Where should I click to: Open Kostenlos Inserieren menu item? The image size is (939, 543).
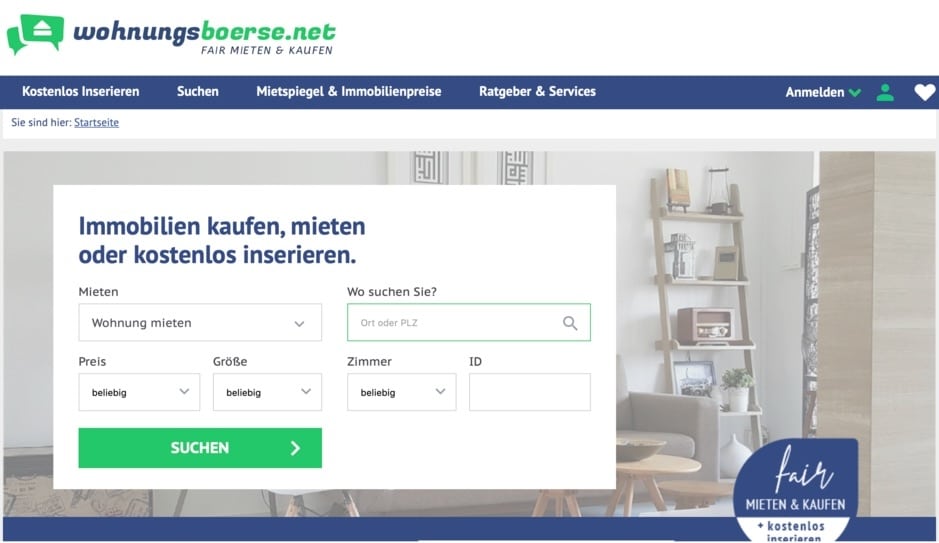(x=81, y=92)
